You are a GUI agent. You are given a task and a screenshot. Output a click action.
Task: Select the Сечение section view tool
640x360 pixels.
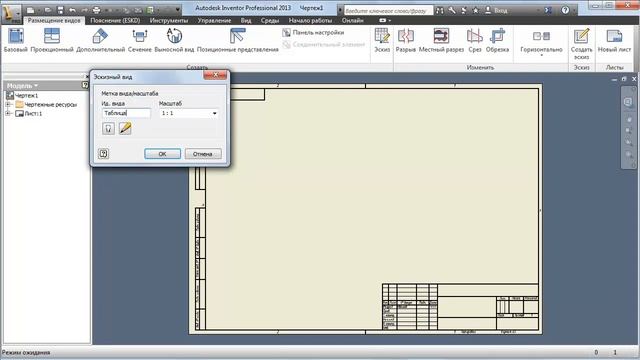[x=140, y=40]
